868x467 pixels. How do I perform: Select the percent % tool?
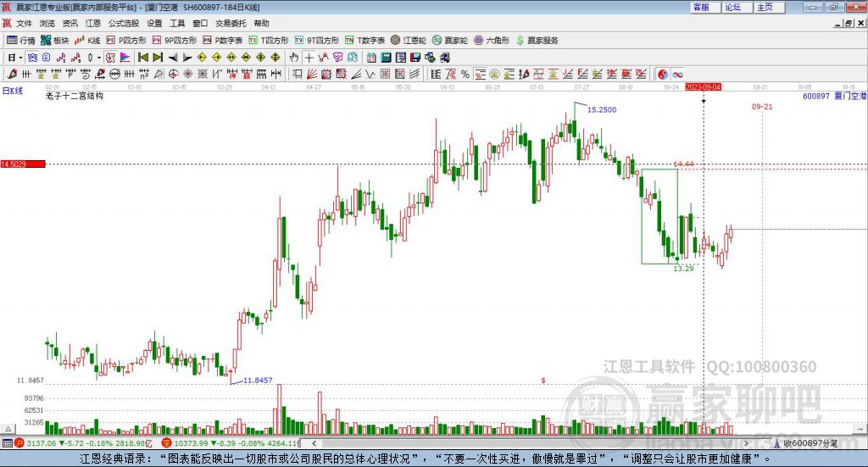pos(465,74)
